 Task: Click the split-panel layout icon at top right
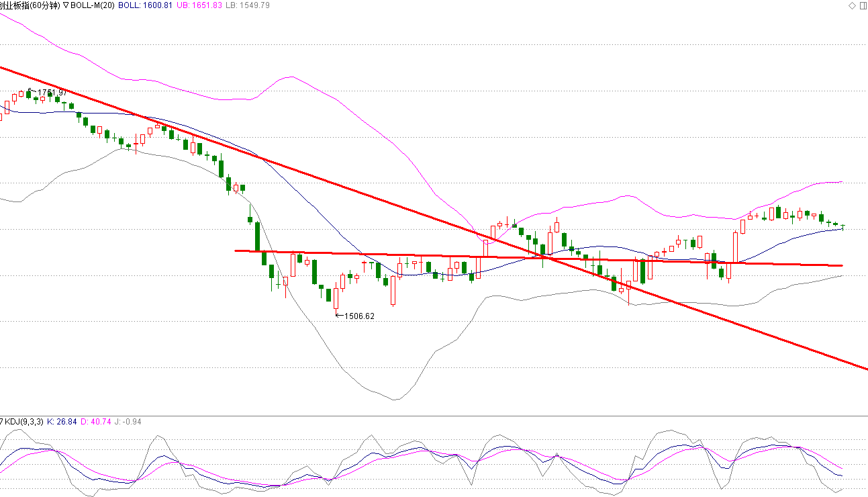(863, 5)
